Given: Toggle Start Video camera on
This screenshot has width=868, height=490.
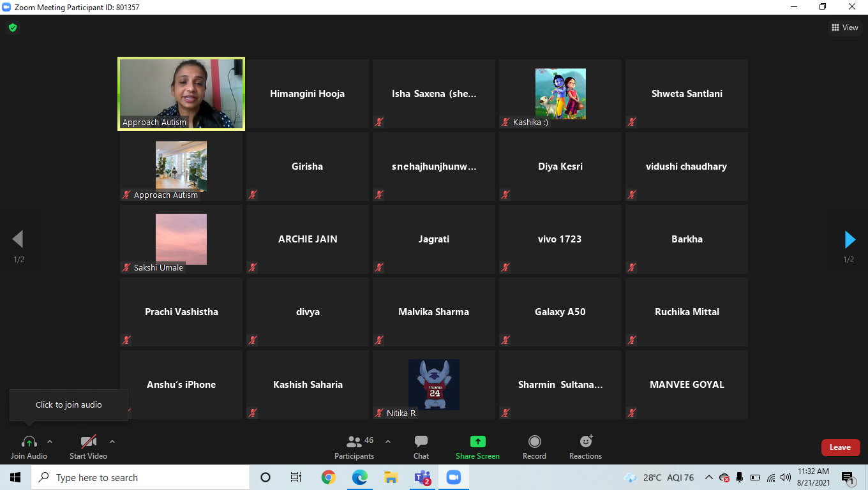Looking at the screenshot, I should pyautogui.click(x=88, y=447).
